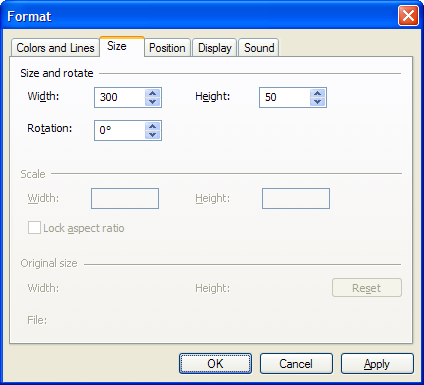Increase the Height value with up arrow
The image size is (424, 385).
click(318, 93)
